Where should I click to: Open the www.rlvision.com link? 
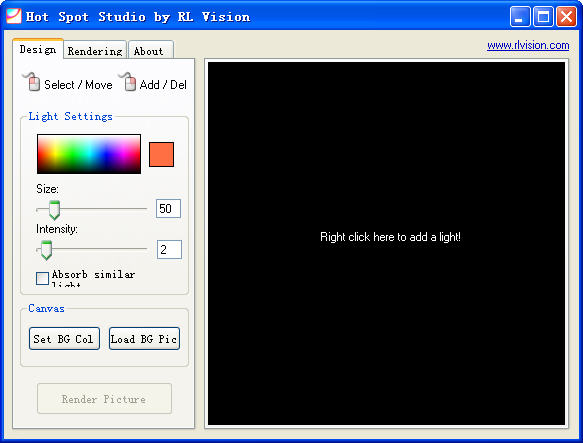click(x=528, y=45)
